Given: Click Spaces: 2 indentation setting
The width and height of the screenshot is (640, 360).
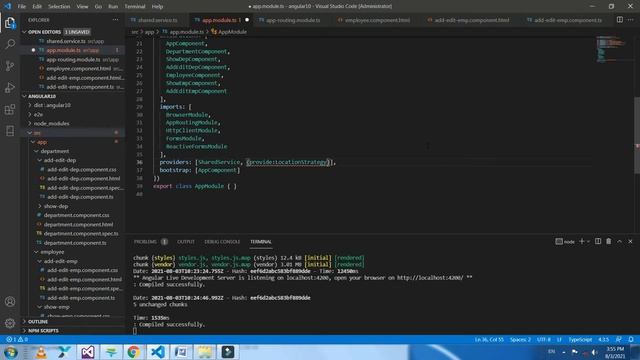Looking at the screenshot, I should [520, 339].
